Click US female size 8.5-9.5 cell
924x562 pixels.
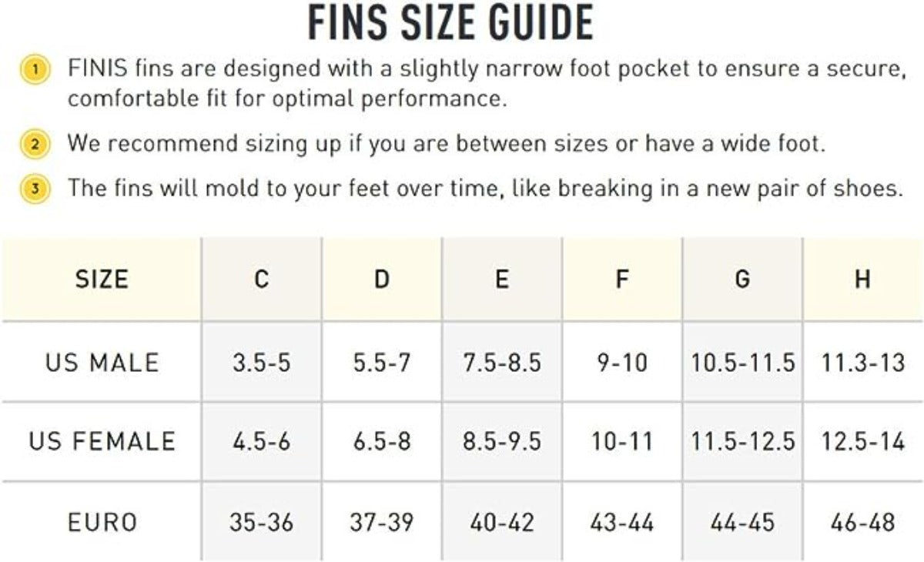[502, 441]
